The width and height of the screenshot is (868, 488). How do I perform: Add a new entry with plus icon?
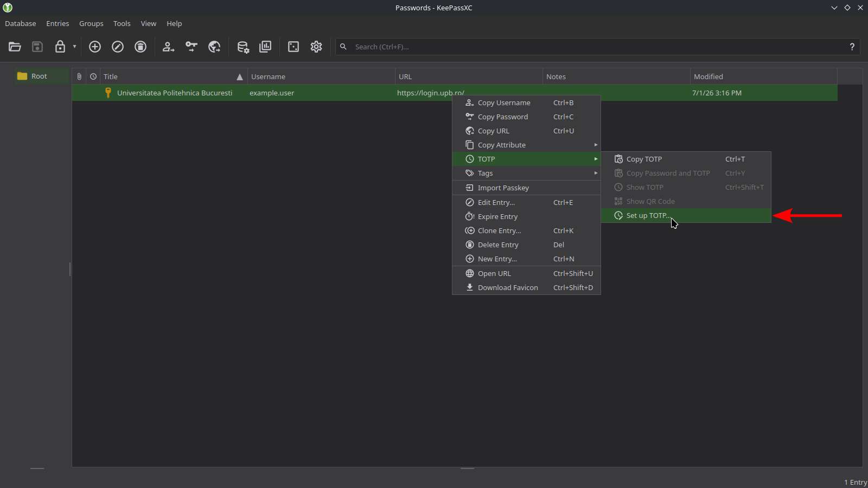tap(95, 47)
